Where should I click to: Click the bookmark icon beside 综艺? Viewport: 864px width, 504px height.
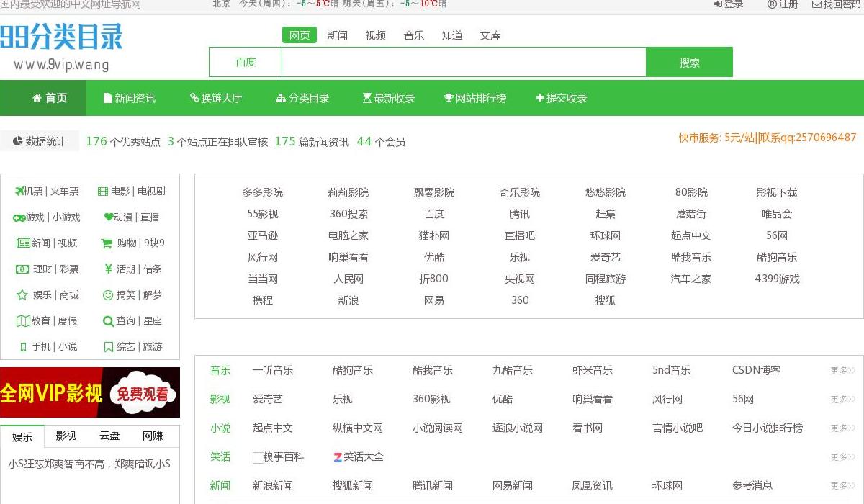click(x=109, y=347)
